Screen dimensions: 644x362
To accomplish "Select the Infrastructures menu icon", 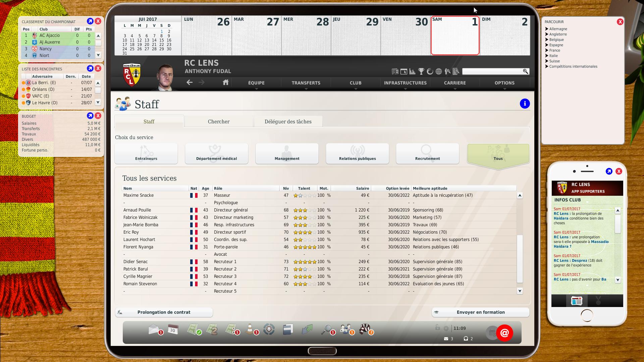I will pos(405,83).
